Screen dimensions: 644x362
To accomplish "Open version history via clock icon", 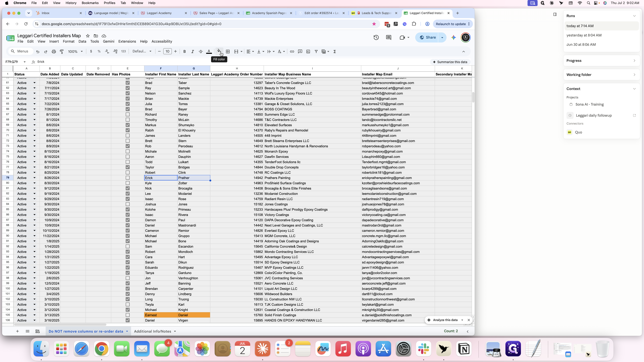I will point(376,37).
